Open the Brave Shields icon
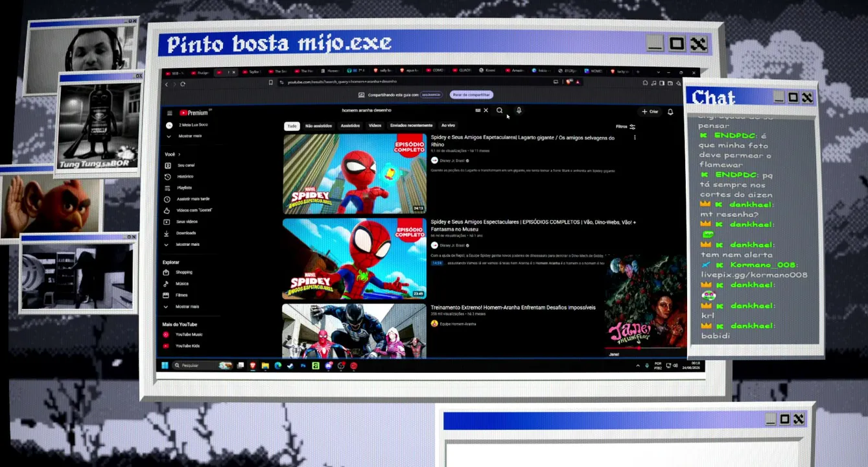This screenshot has width=868, height=467. pyautogui.click(x=569, y=82)
